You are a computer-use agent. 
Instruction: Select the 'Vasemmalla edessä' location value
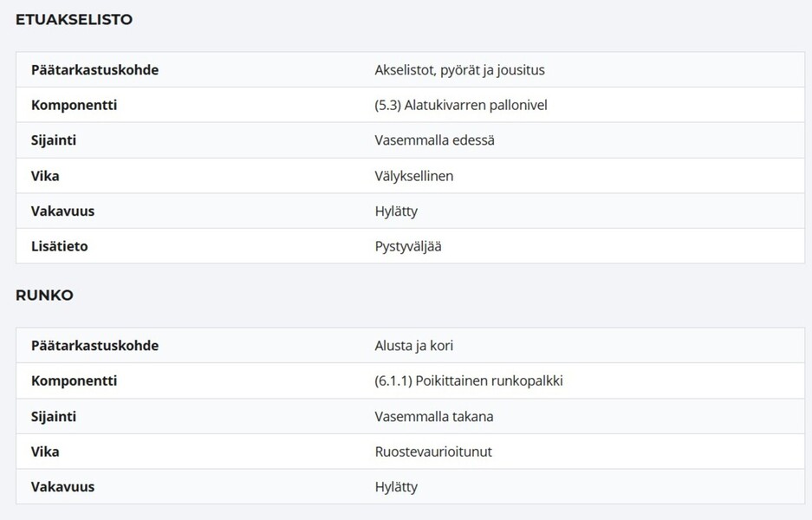click(x=434, y=140)
